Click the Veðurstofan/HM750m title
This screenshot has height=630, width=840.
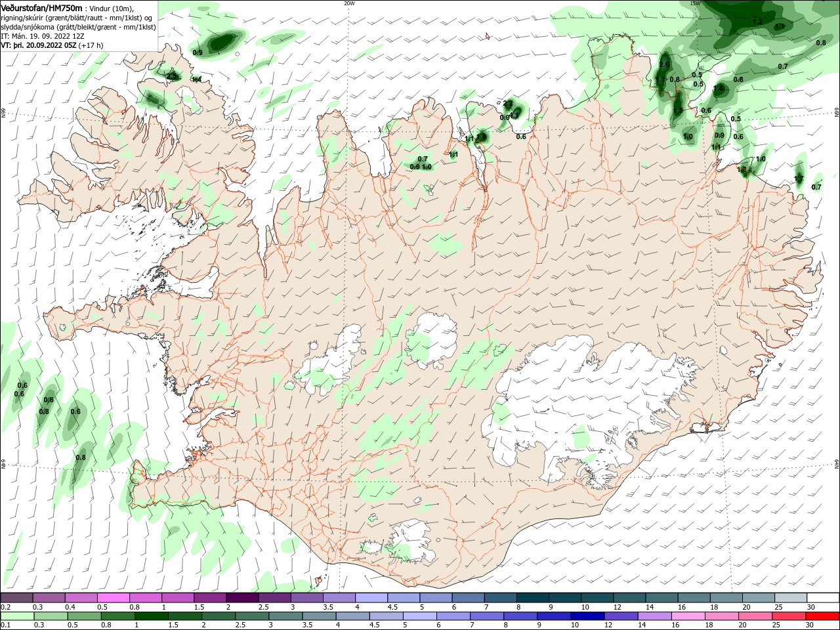click(41, 8)
